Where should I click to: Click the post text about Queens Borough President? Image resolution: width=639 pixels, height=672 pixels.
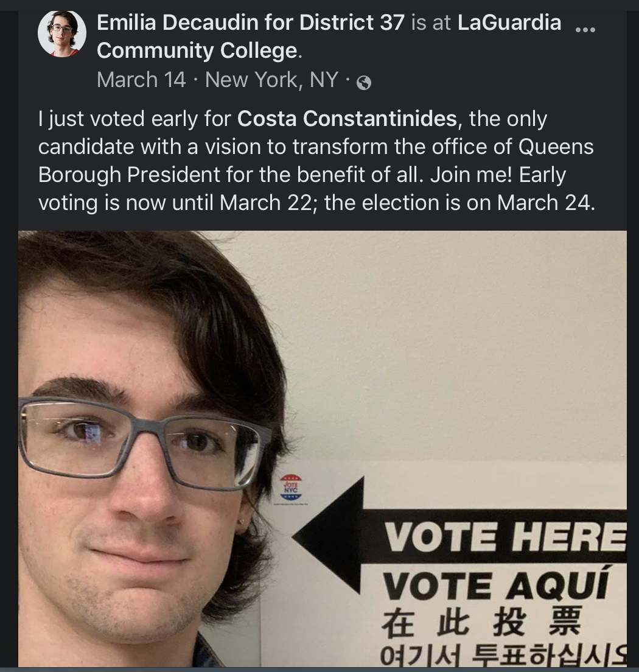click(x=316, y=161)
